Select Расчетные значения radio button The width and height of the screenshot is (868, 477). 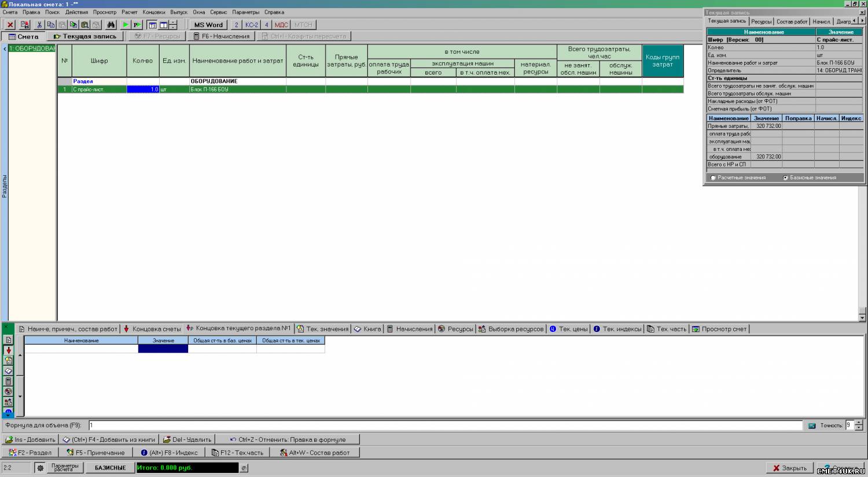[713, 178]
